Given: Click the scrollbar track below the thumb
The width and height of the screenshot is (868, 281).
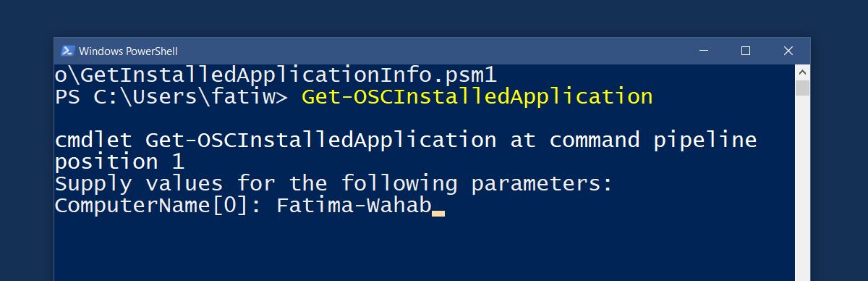Looking at the screenshot, I should pos(802,188).
